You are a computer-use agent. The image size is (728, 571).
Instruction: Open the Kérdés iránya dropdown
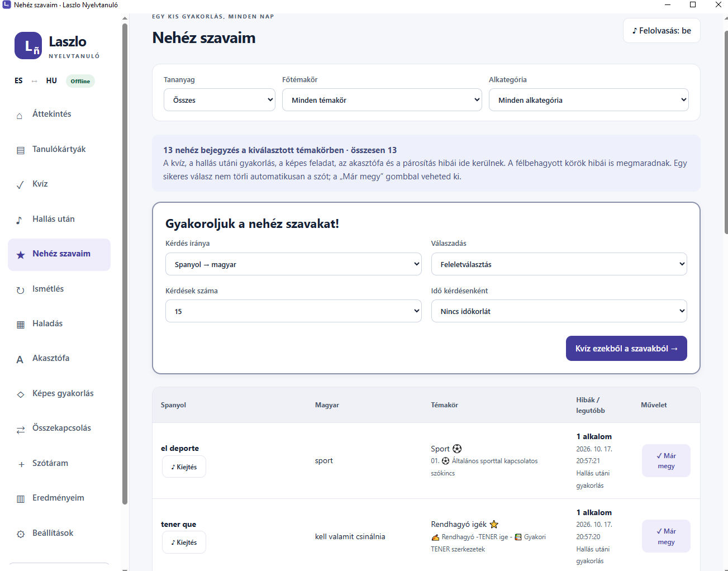(x=293, y=264)
